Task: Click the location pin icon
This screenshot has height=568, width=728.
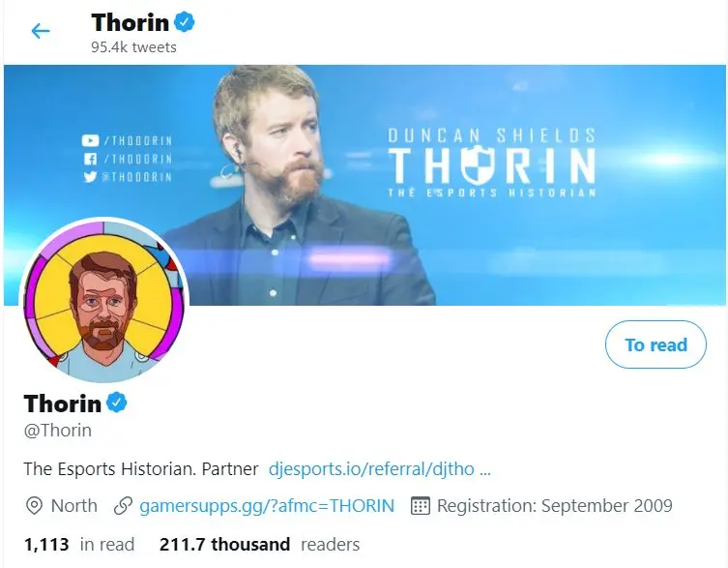Action: (34, 506)
